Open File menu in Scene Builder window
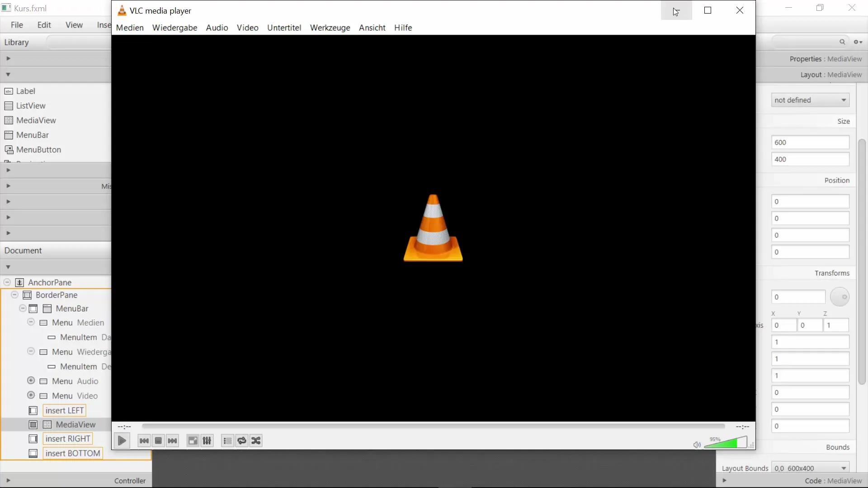 17,25
